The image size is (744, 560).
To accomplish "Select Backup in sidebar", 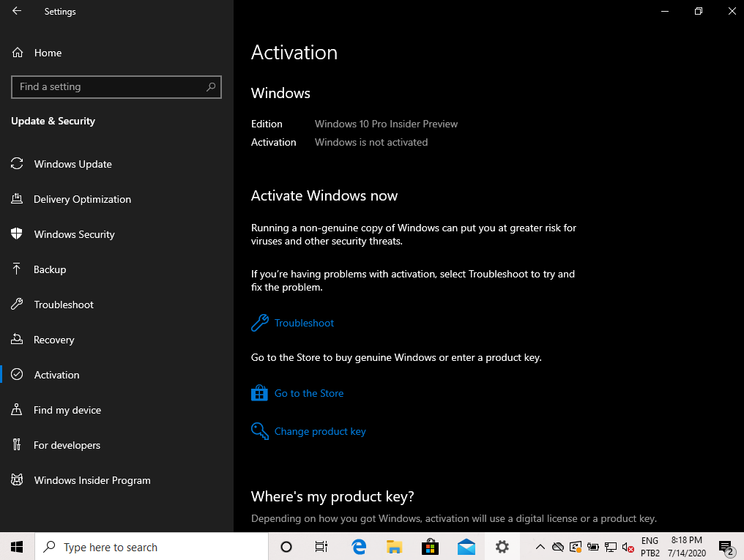I will 116,269.
